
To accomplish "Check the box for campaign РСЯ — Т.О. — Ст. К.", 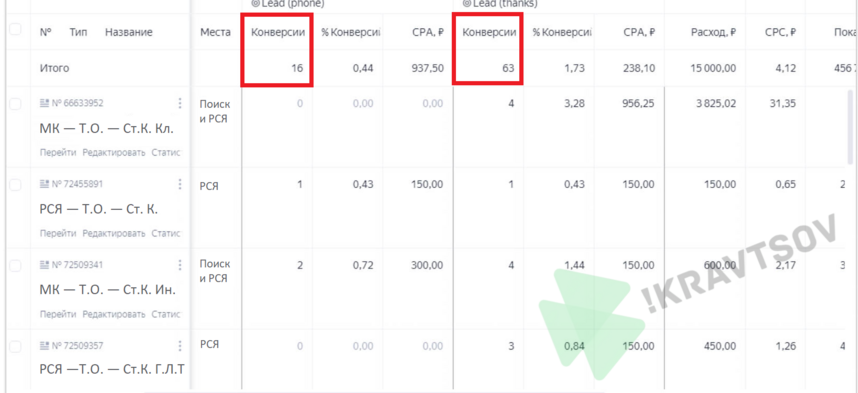I will pos(15,185).
